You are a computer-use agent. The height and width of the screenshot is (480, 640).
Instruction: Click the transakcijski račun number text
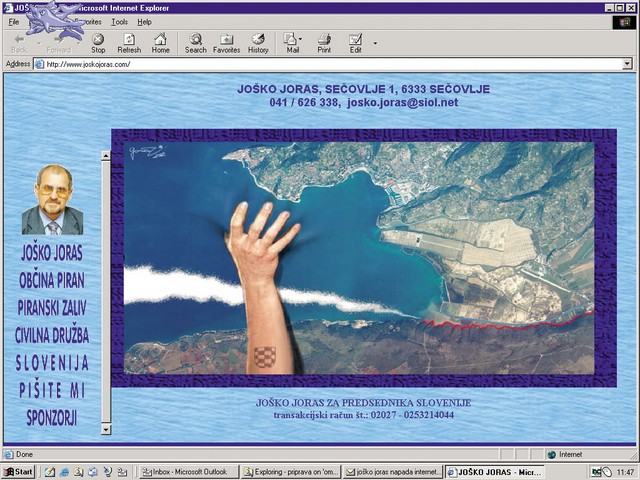point(364,415)
